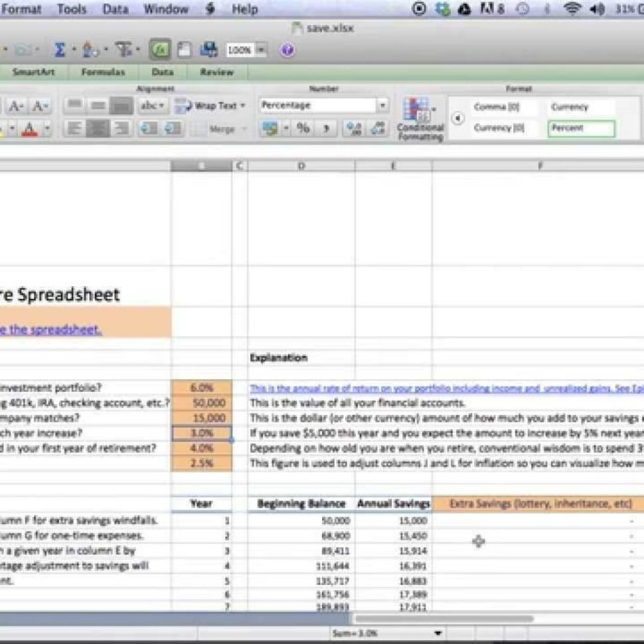Viewport: 644px width, 644px height.
Task: Apply percent style from the Number group
Action: pyautogui.click(x=304, y=127)
